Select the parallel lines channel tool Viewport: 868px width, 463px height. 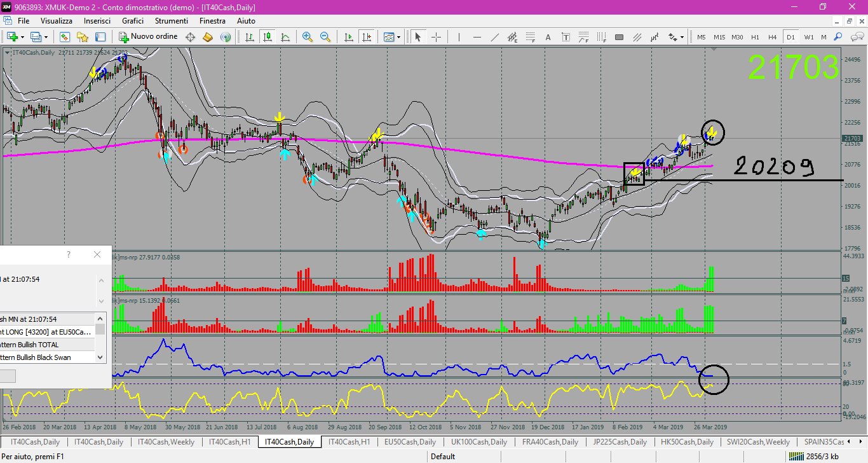point(637,37)
